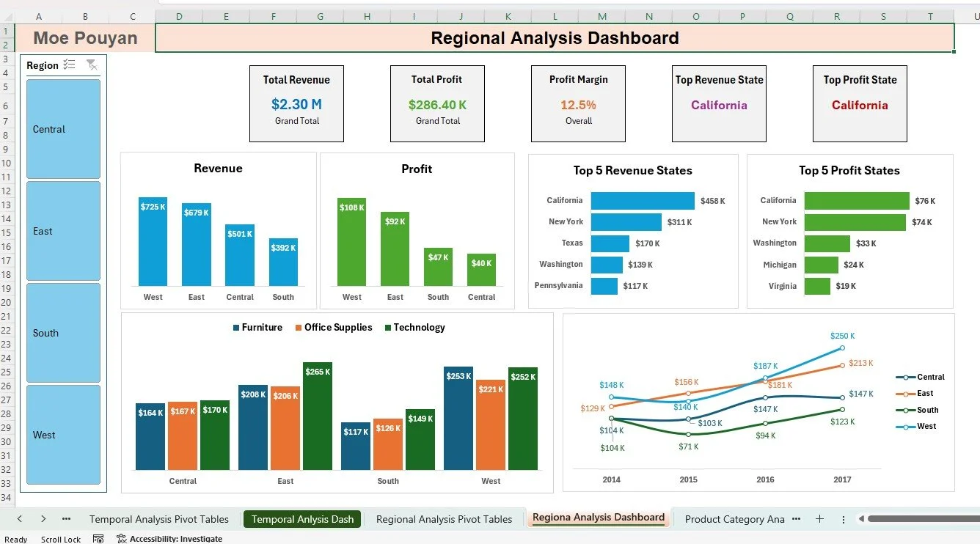The width and height of the screenshot is (980, 544).
Task: Click the macro recording icon in status bar
Action: [x=98, y=539]
